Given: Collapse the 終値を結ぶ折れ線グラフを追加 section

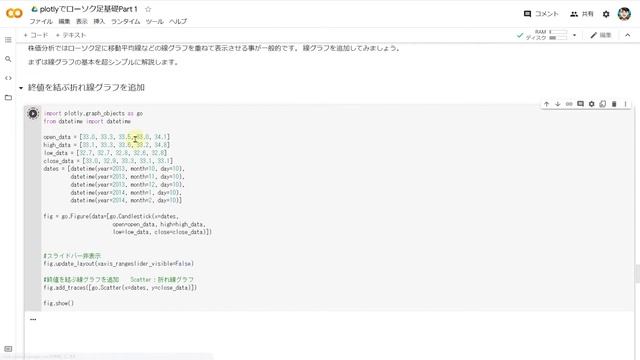Looking at the screenshot, I should [x=21, y=88].
